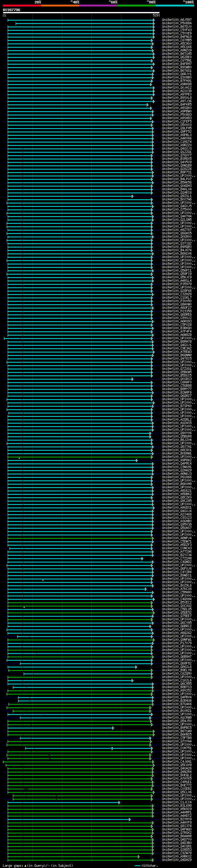Open last hit UniRef100_Q4DHZ9

pyautogui.click(x=177, y=860)
